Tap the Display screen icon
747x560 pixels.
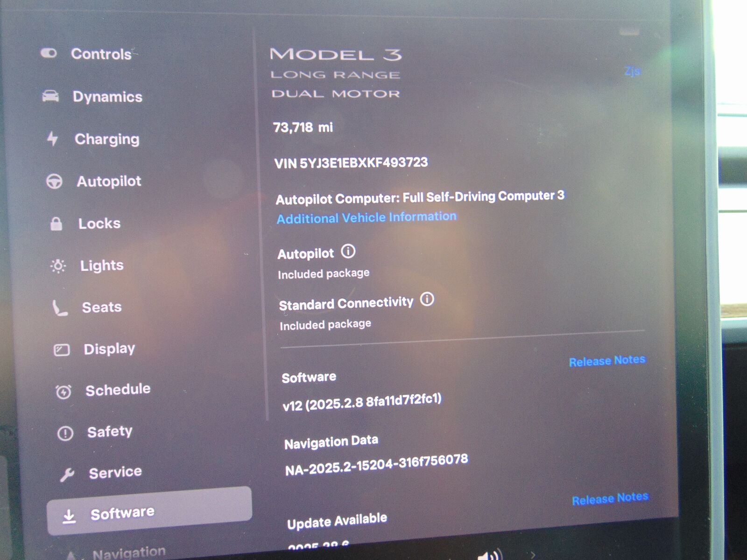(62, 350)
